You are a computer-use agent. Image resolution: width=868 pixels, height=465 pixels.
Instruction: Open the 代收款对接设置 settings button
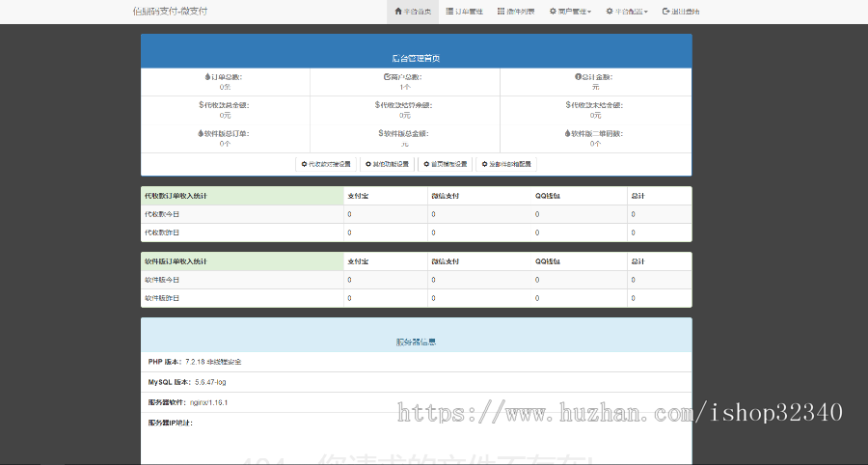pos(326,164)
